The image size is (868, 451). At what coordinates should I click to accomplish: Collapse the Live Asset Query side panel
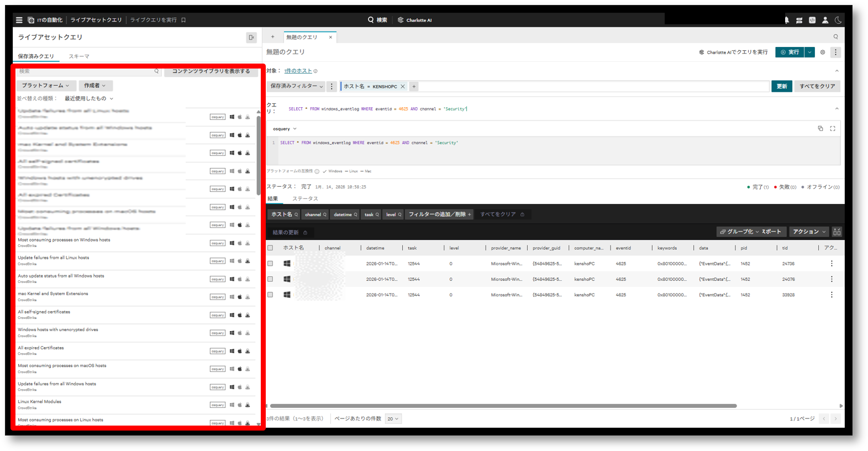point(251,38)
